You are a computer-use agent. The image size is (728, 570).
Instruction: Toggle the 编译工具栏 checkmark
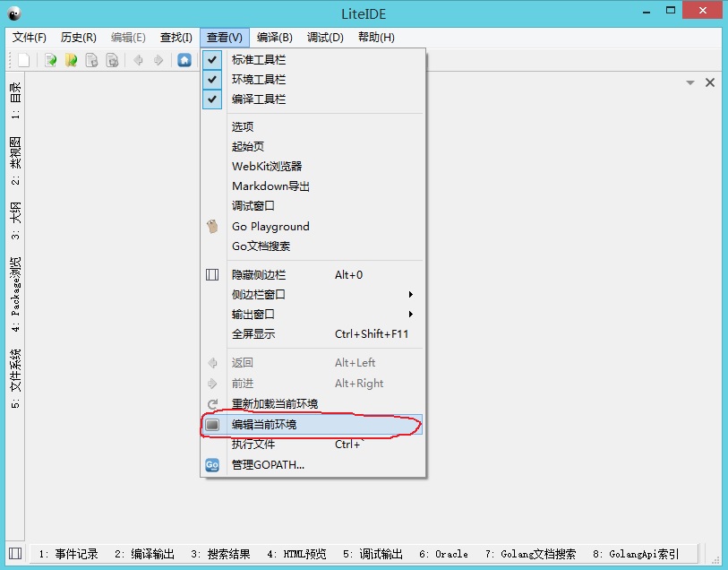click(x=212, y=99)
